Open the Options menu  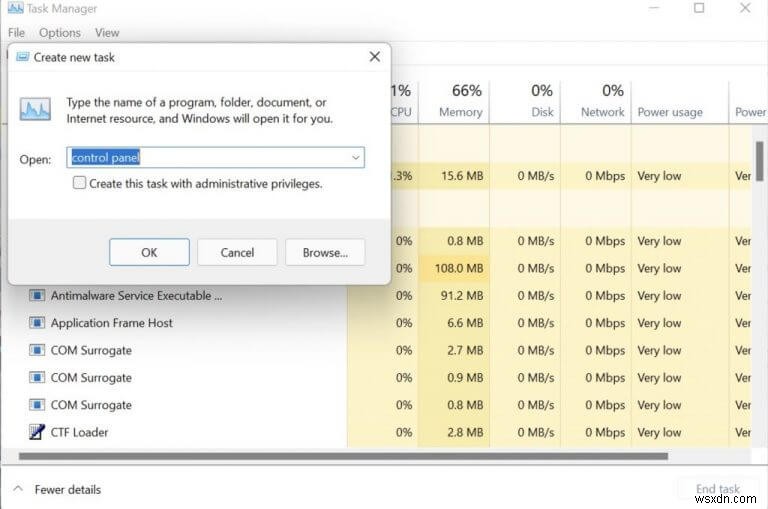60,33
